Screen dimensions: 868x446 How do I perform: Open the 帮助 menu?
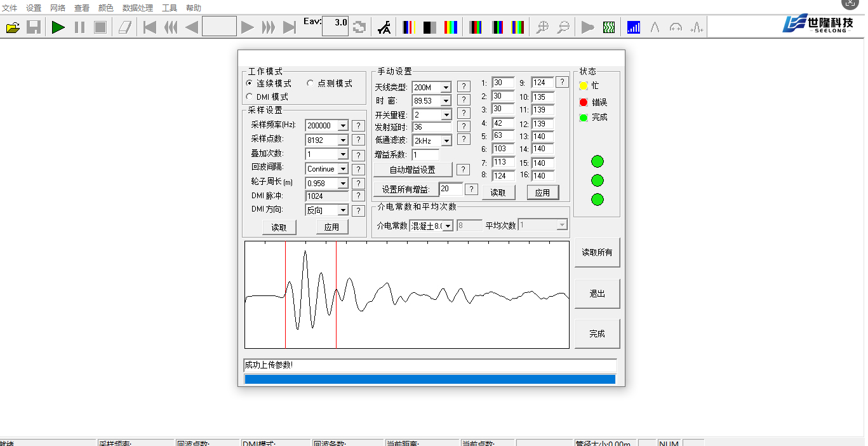(x=194, y=8)
